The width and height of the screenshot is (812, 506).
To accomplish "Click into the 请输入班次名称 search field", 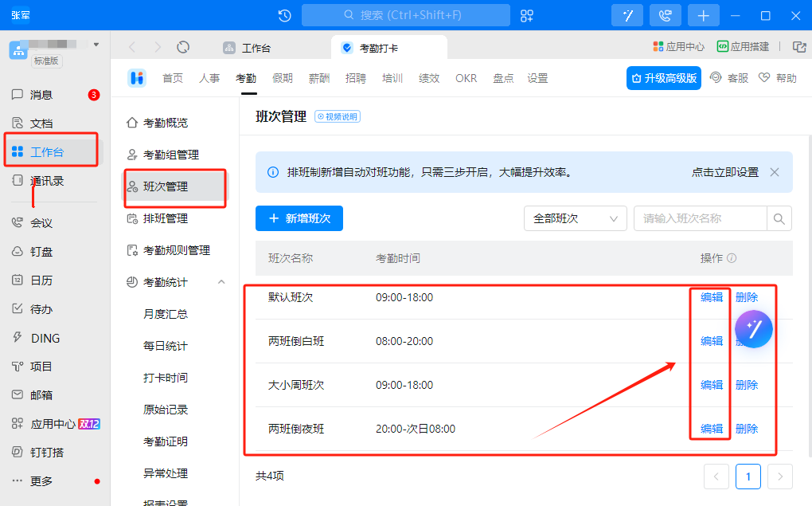I will (x=699, y=218).
